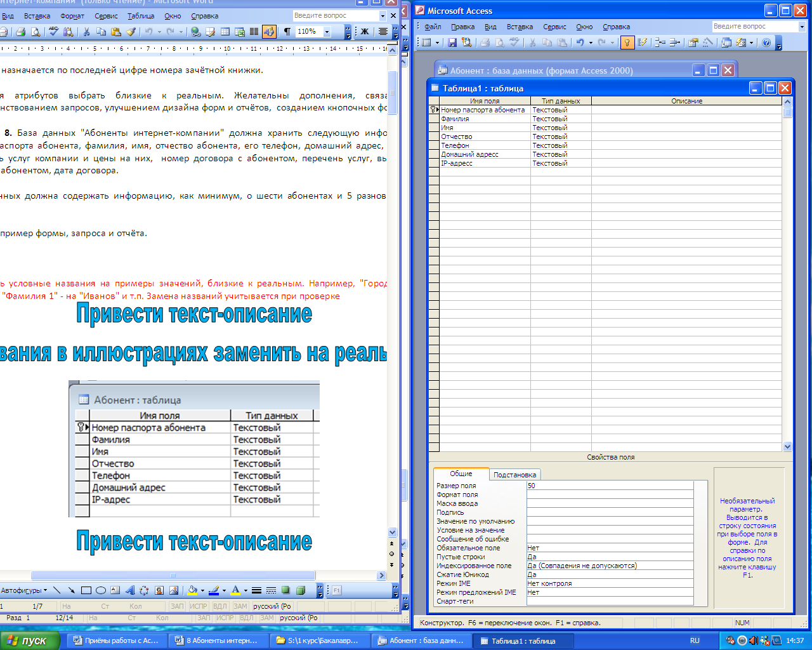Screen dimensions: 812x650
Task: Click the Delete Rows icon in Access
Action: (x=675, y=43)
